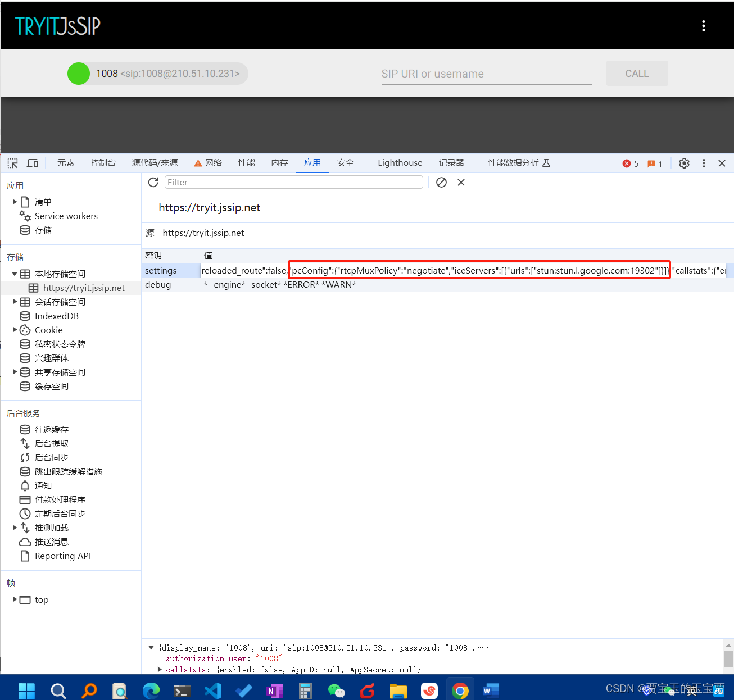734x700 pixels.
Task: Open the three-dot menu in the TryIt JsSIP header
Action: coord(703,26)
